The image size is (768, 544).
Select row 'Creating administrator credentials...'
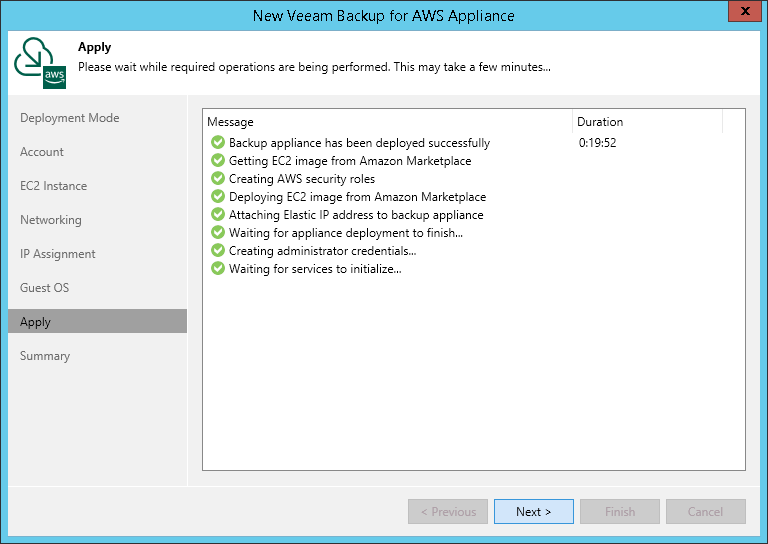point(474,250)
